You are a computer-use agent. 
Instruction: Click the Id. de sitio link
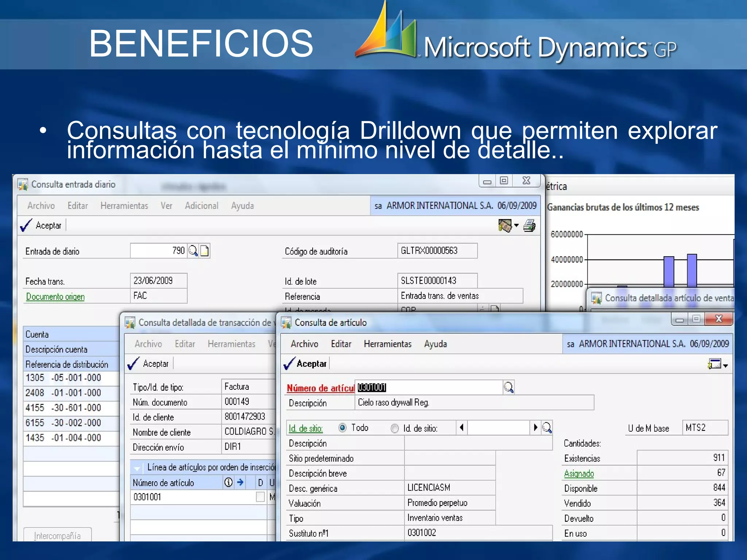pyautogui.click(x=305, y=428)
